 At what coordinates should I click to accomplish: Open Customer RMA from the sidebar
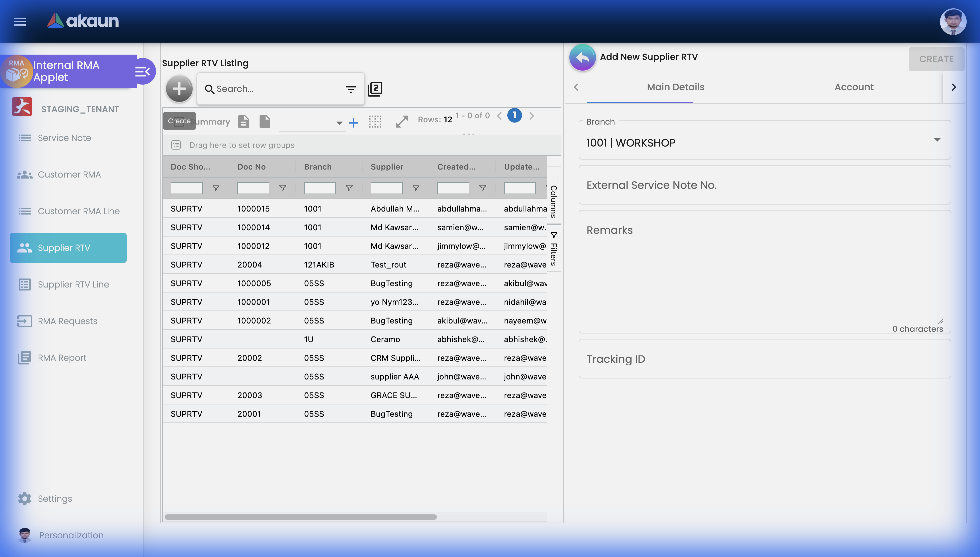pos(69,175)
